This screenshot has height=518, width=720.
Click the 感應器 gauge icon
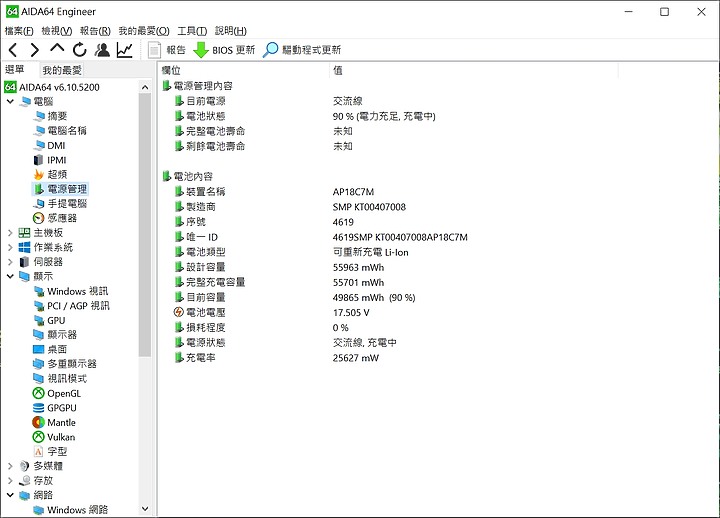[39, 218]
